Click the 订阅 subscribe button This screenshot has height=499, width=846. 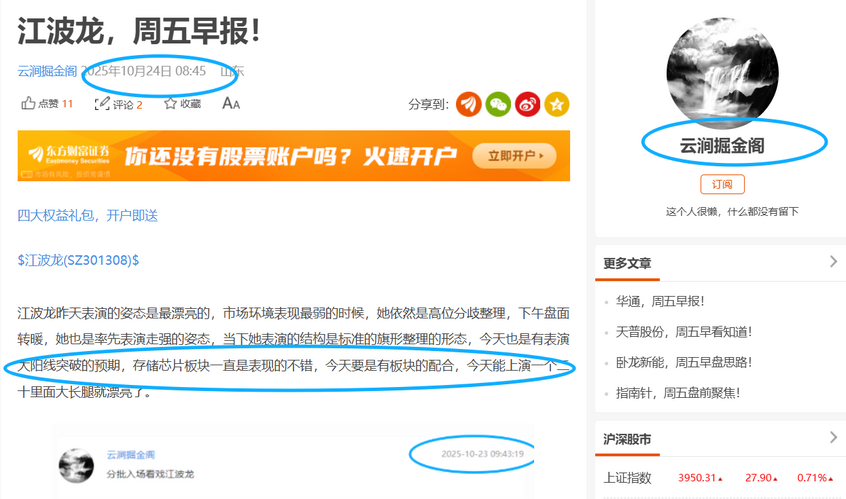coord(722,184)
